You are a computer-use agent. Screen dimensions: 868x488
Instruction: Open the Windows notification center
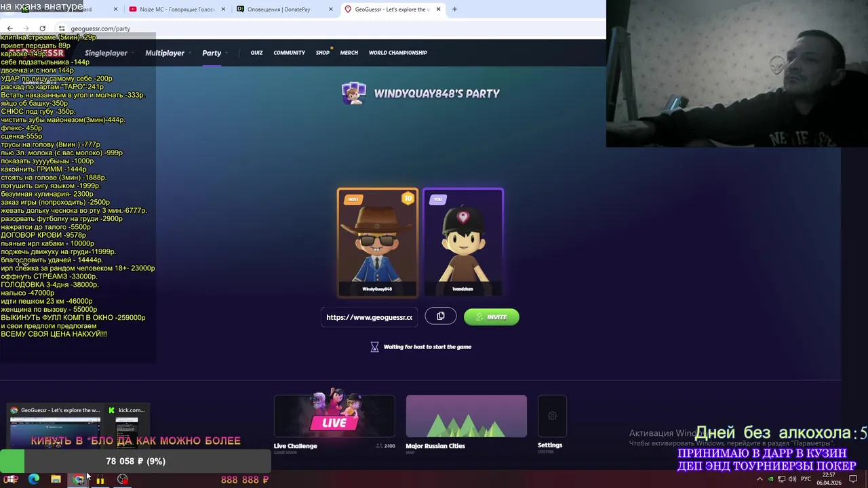tap(853, 479)
